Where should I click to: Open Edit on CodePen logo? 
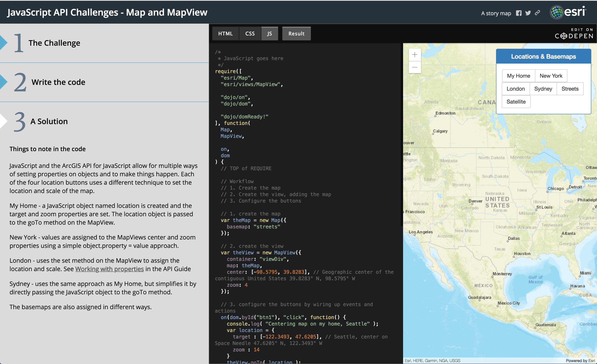[x=574, y=34]
